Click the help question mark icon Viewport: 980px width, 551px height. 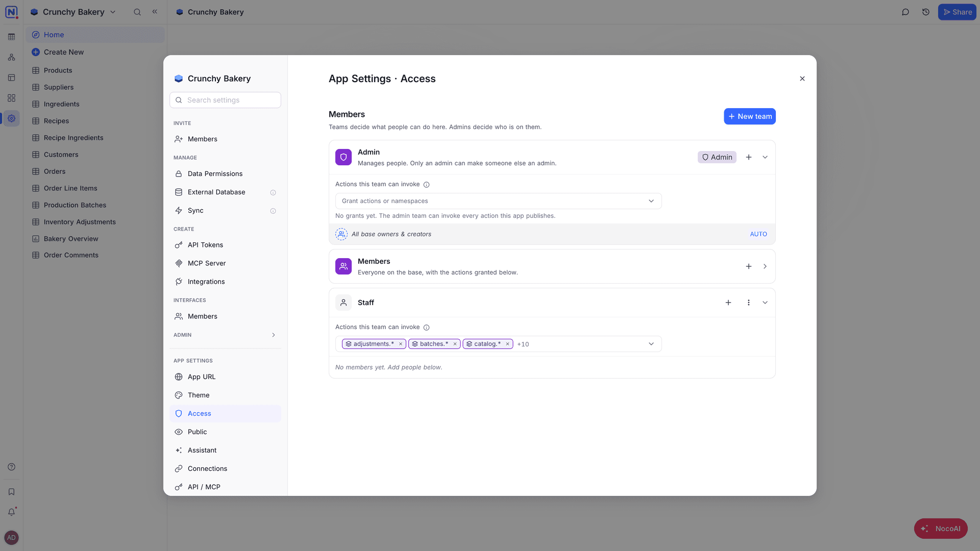click(11, 467)
